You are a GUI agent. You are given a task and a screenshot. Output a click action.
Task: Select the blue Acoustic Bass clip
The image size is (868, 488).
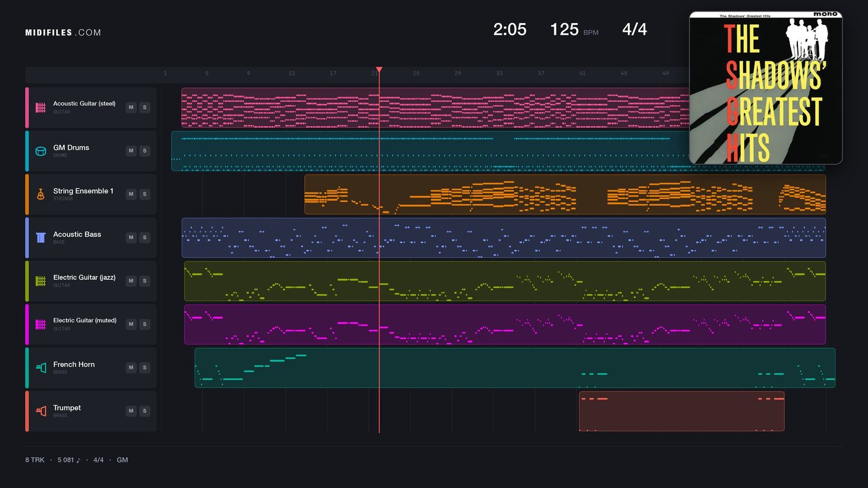[x=503, y=238]
